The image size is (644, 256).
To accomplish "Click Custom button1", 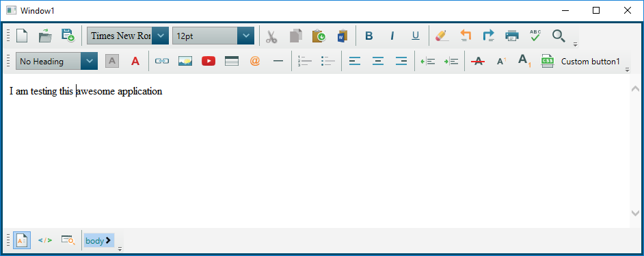I will [x=590, y=62].
